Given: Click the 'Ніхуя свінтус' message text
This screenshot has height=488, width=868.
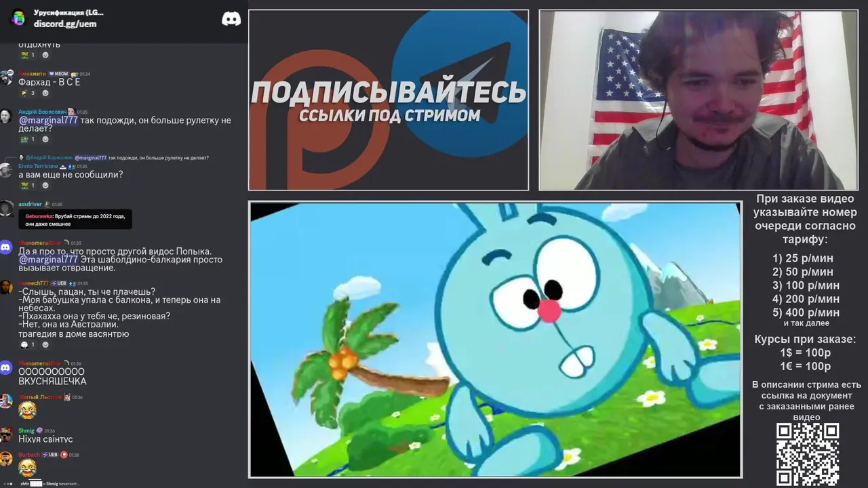Looking at the screenshot, I should [45, 439].
